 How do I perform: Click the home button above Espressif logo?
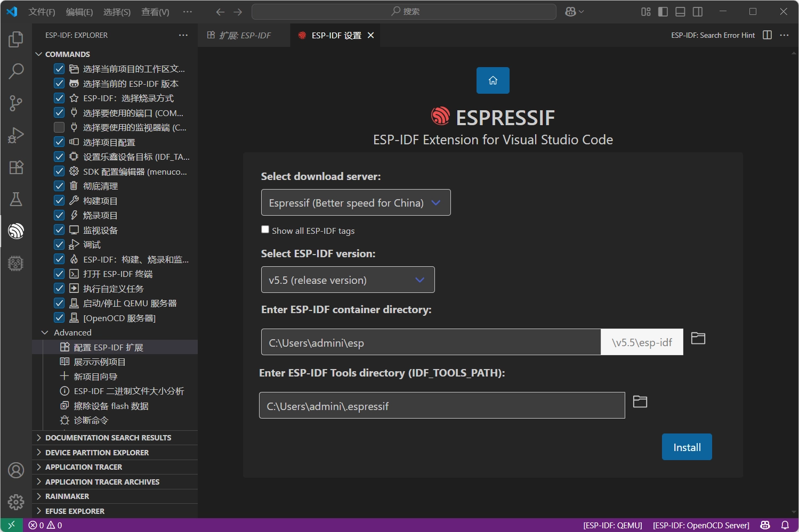[x=493, y=80]
